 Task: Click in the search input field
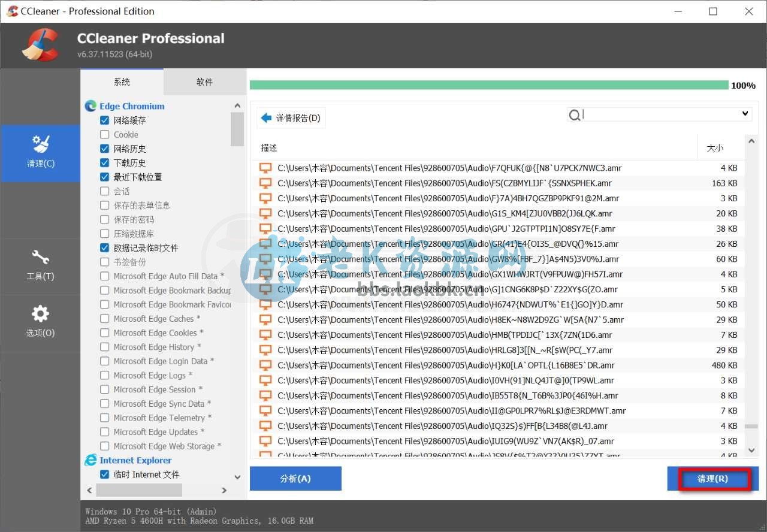660,114
